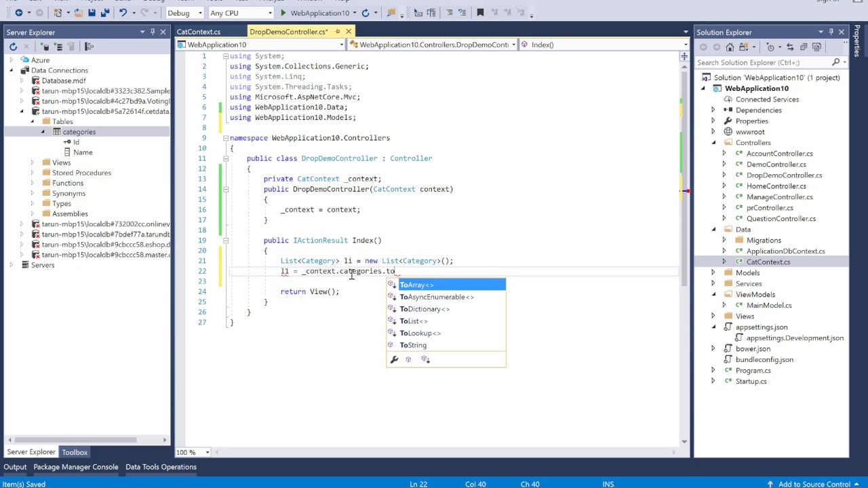Open the Index() member navigation dropdown

685,45
